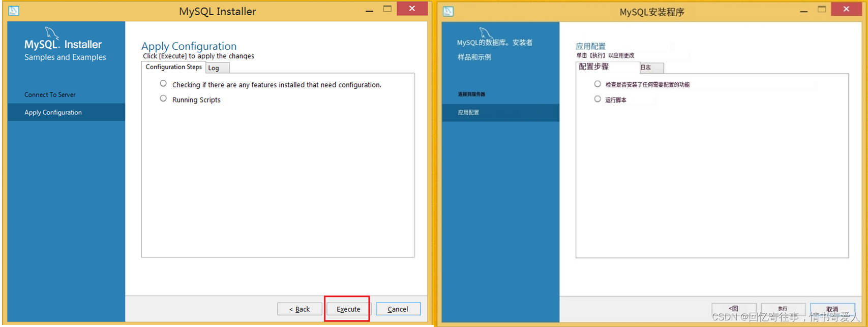Screen dimensions: 868x327
Task: Click the 取消 button
Action: coord(832,309)
